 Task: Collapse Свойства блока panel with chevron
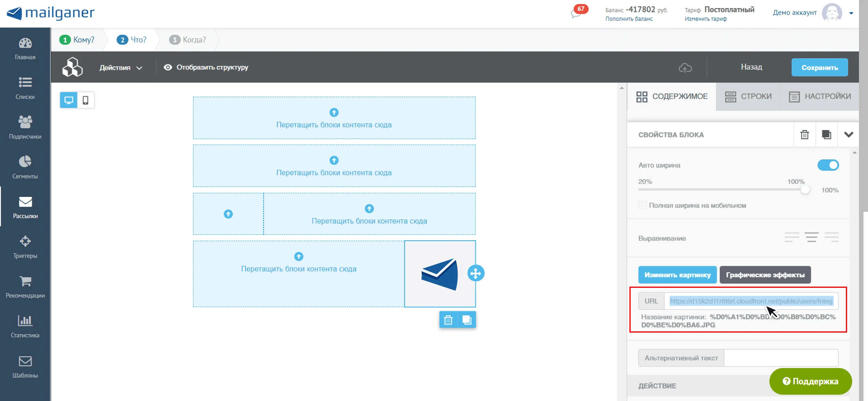click(848, 135)
